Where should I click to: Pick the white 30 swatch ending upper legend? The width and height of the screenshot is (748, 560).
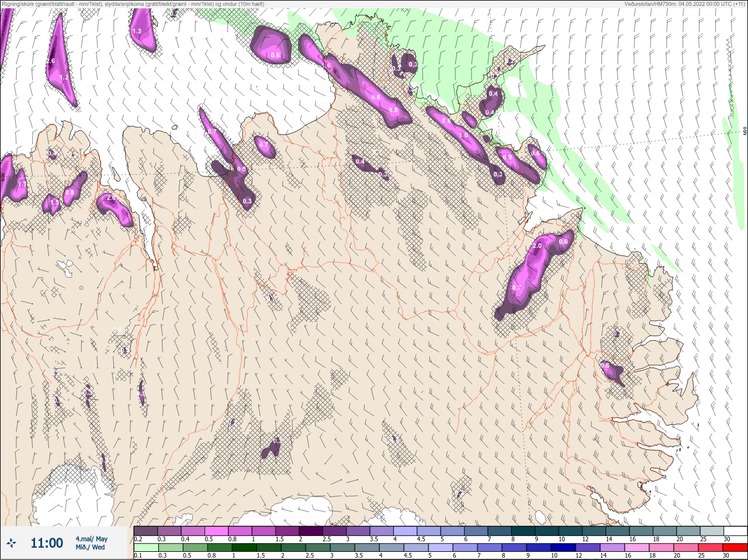[736, 531]
